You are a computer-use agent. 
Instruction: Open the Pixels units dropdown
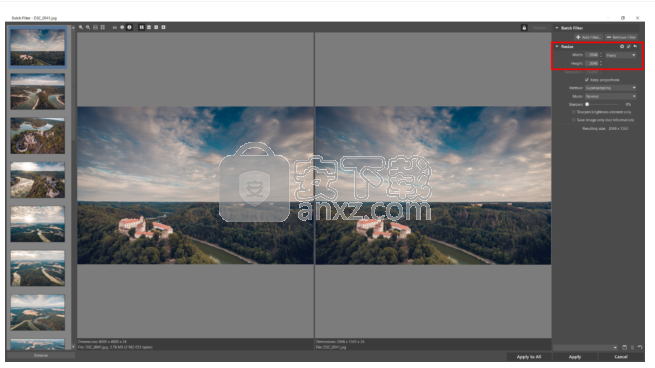point(621,55)
